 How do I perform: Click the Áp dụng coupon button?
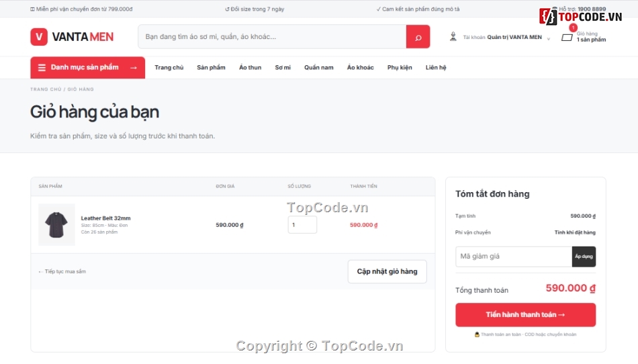tap(584, 257)
